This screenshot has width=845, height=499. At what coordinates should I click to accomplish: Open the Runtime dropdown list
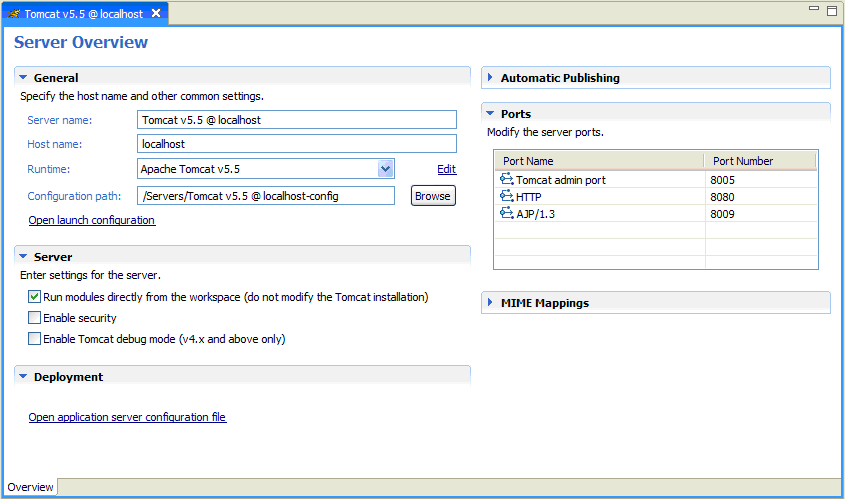385,169
